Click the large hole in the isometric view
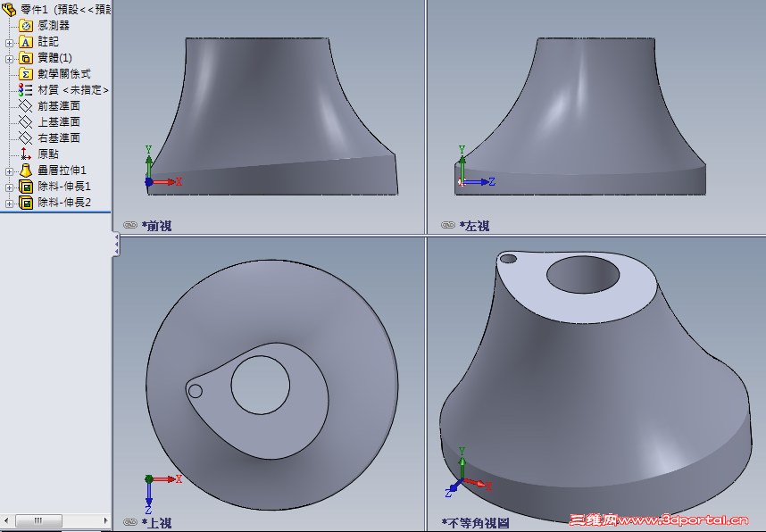This screenshot has height=532, width=766. (x=583, y=275)
